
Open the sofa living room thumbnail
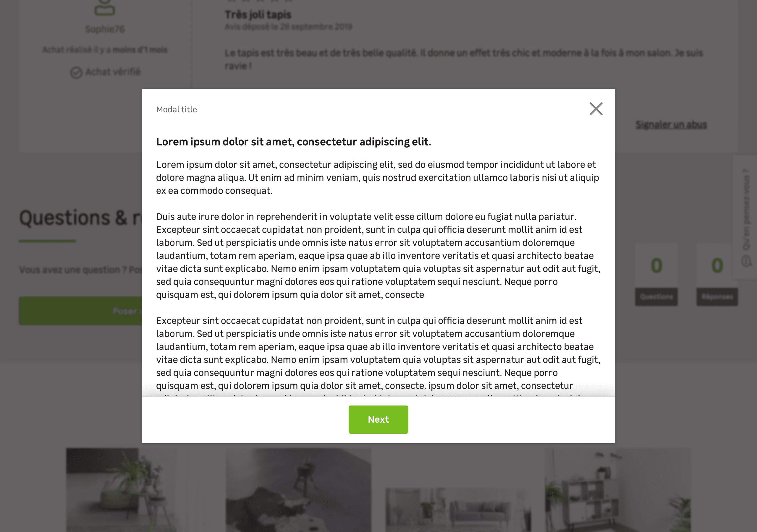click(x=458, y=510)
